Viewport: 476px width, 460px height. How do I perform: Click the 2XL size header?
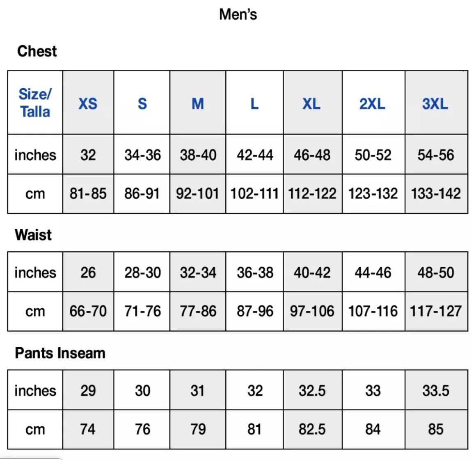pyautogui.click(x=373, y=102)
